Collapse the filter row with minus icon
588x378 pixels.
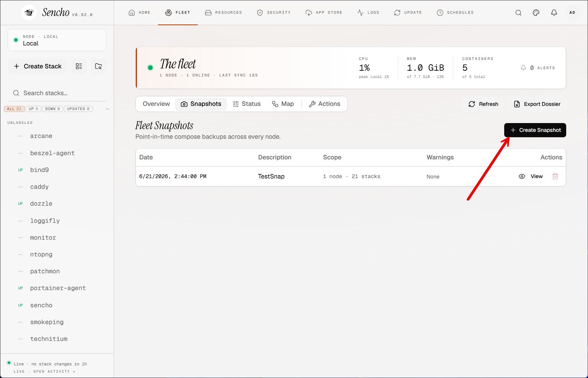click(x=108, y=109)
